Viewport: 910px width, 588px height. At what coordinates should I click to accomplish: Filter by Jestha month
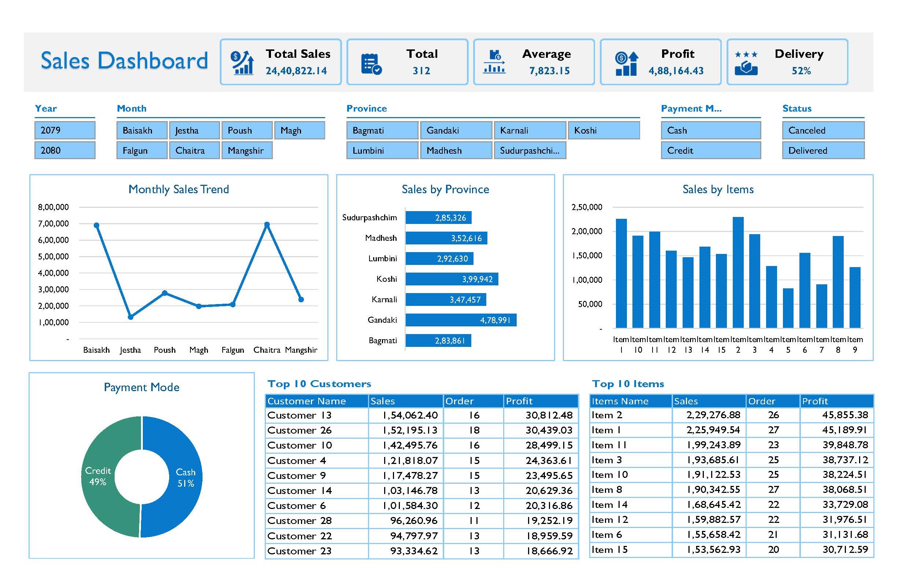point(194,130)
